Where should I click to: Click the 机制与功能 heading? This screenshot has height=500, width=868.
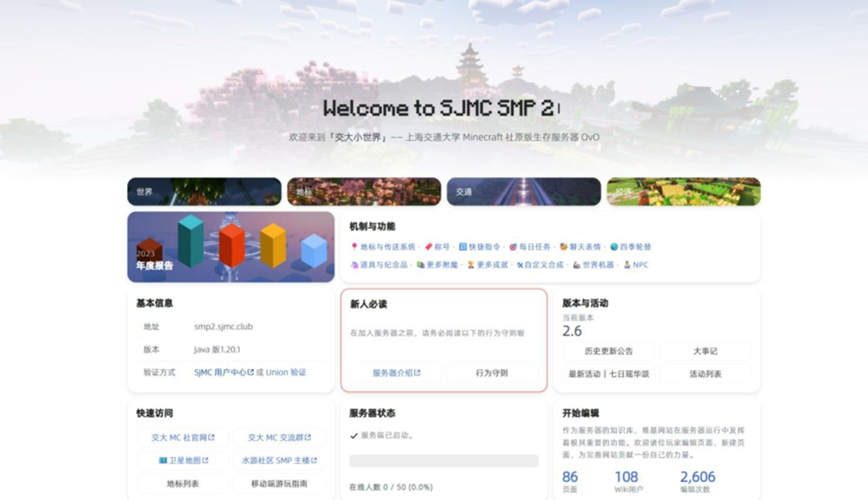372,227
